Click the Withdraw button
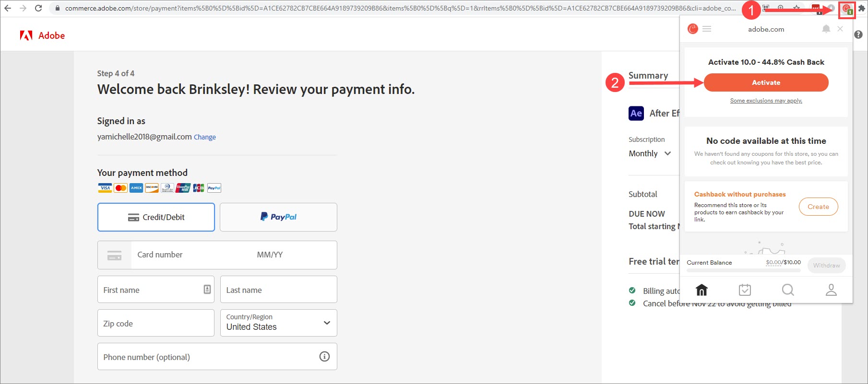Image resolution: width=868 pixels, height=384 pixels. click(826, 265)
